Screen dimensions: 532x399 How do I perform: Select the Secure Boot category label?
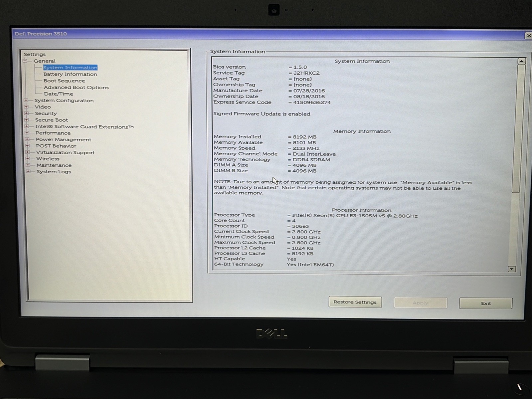[52, 120]
